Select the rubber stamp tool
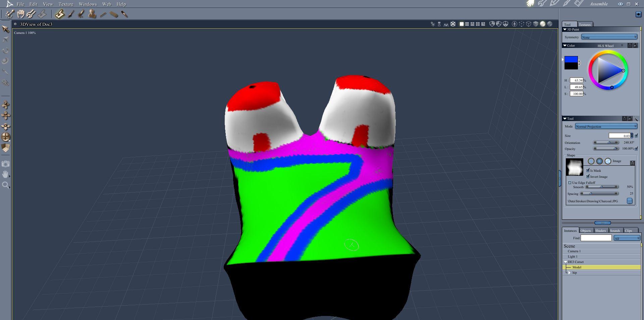The image size is (644, 320). [x=92, y=14]
